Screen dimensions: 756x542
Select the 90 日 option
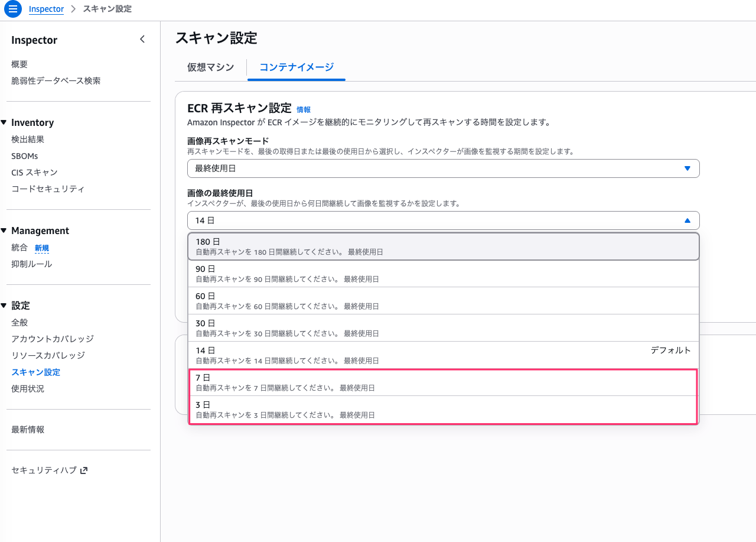[443, 274]
